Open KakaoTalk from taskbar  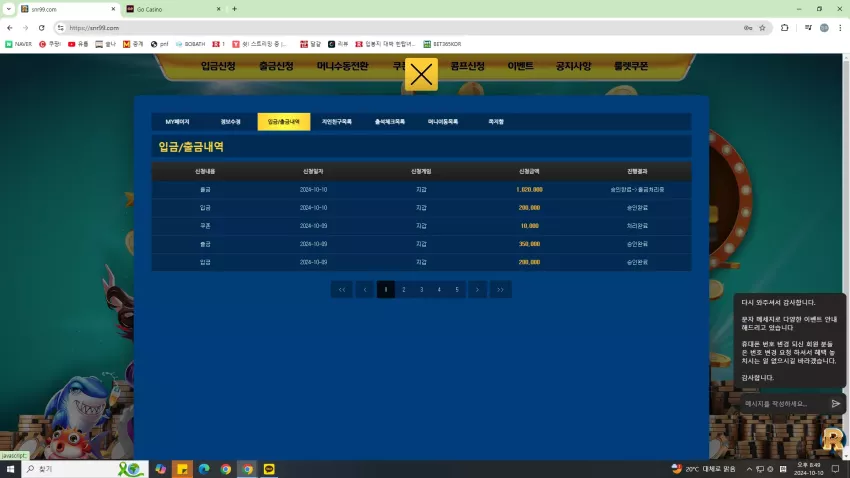click(269, 469)
